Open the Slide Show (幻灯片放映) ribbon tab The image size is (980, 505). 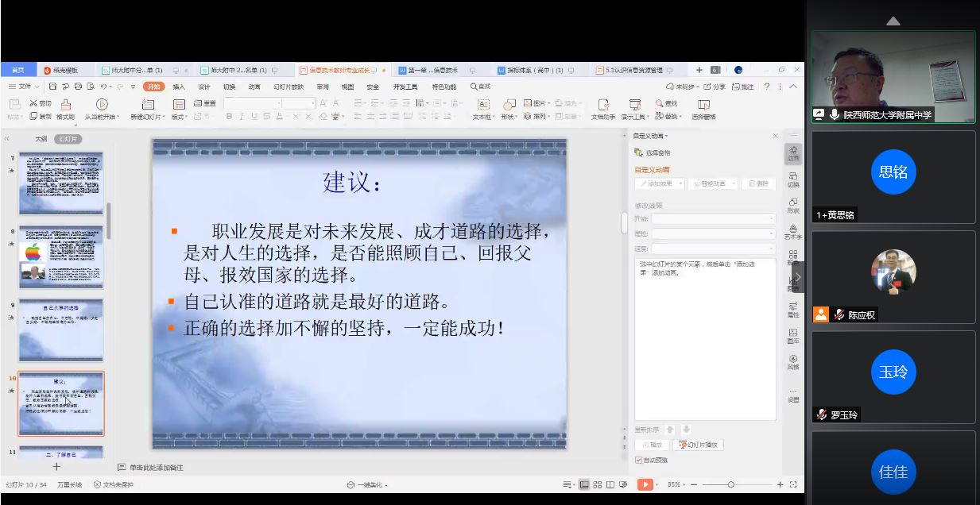tap(288, 87)
